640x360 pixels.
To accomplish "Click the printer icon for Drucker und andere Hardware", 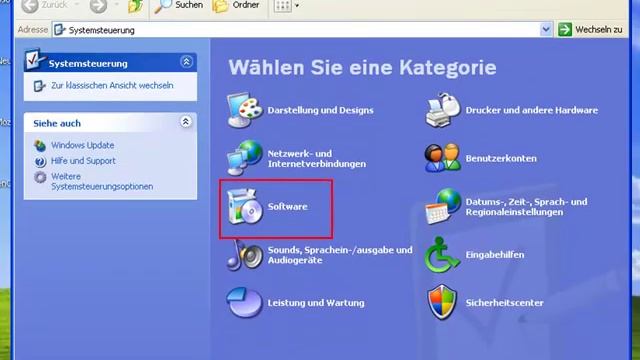I will [443, 110].
